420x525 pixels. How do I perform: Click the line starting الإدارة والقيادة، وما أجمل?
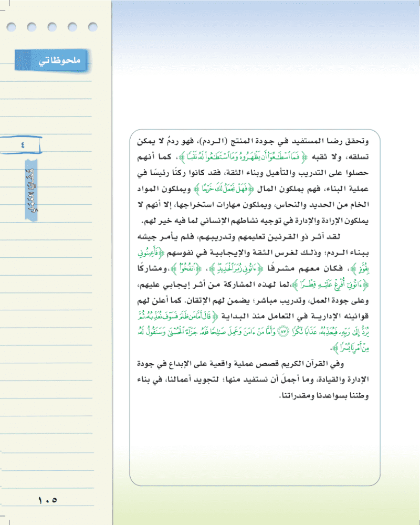click(253, 380)
